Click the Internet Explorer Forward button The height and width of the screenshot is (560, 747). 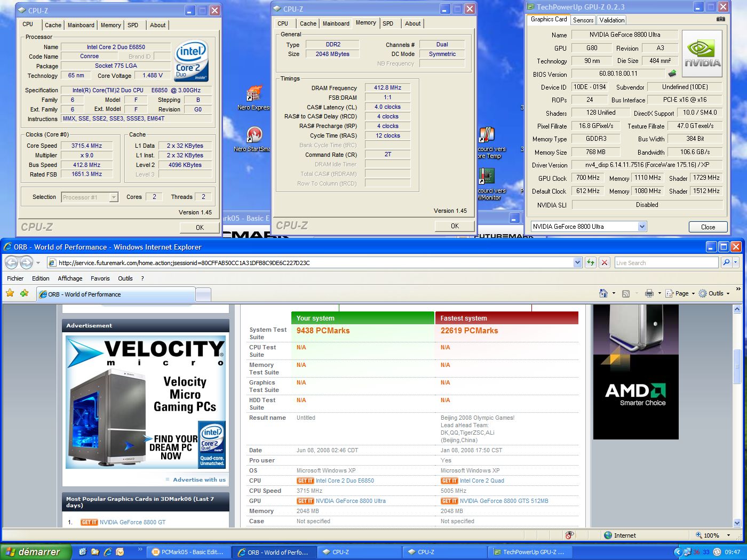tap(26, 262)
